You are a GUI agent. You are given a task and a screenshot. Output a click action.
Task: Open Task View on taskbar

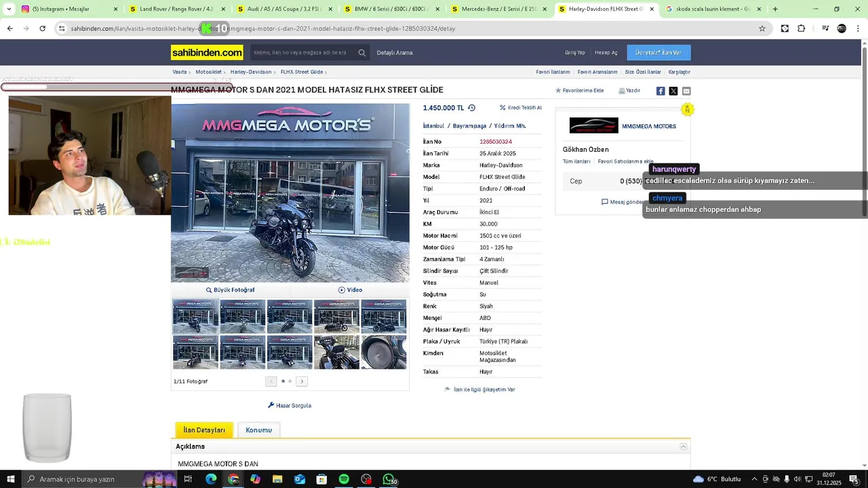188,479
